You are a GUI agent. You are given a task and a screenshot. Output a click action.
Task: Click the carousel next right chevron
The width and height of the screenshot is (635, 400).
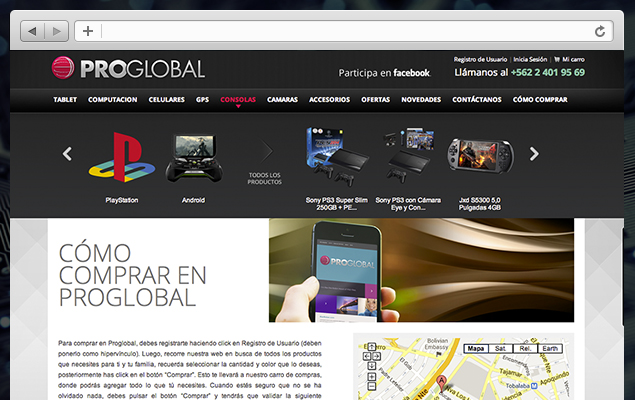(534, 154)
